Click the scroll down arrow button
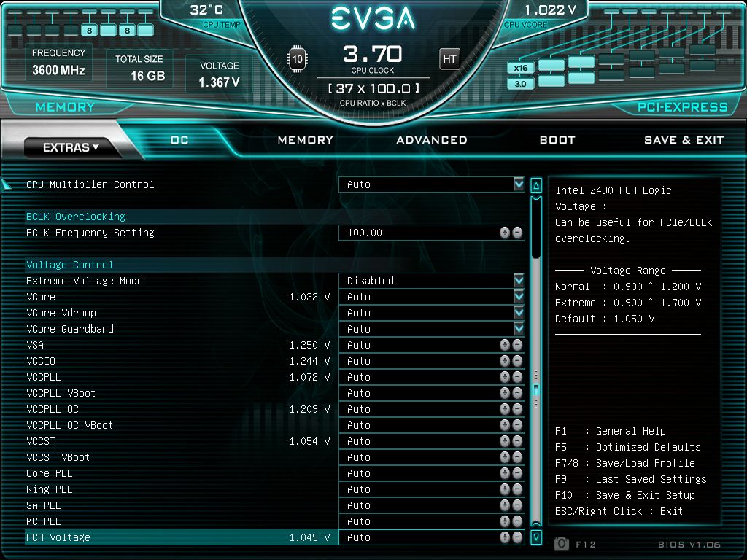 [536, 537]
